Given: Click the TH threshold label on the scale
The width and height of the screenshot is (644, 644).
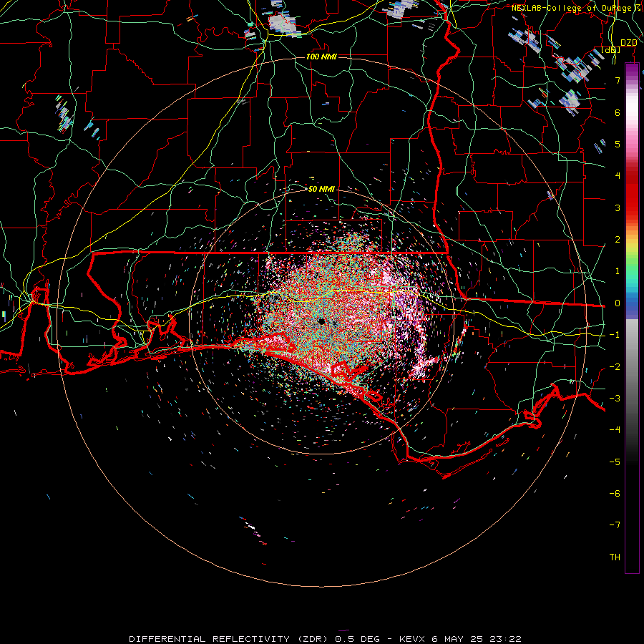Looking at the screenshot, I should (615, 557).
